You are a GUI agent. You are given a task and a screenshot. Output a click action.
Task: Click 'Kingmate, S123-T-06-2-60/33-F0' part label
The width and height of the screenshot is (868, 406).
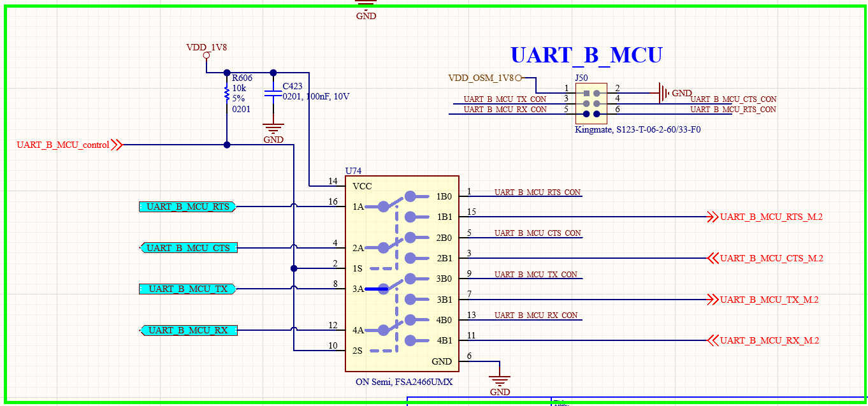pyautogui.click(x=638, y=130)
